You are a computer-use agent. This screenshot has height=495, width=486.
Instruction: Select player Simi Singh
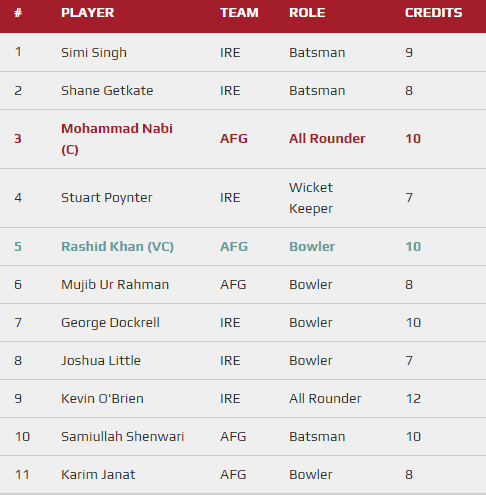94,53
